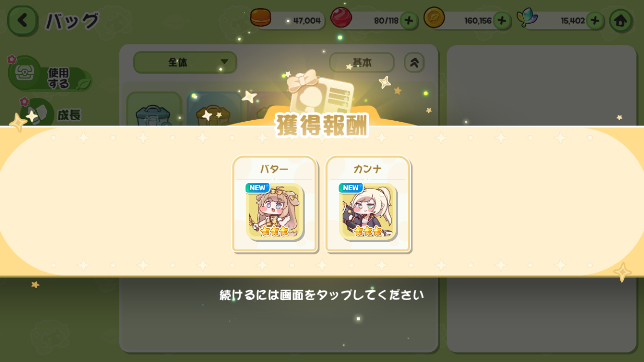Tap the brown macaron currency icon
This screenshot has height=362, width=644.
coord(261,18)
